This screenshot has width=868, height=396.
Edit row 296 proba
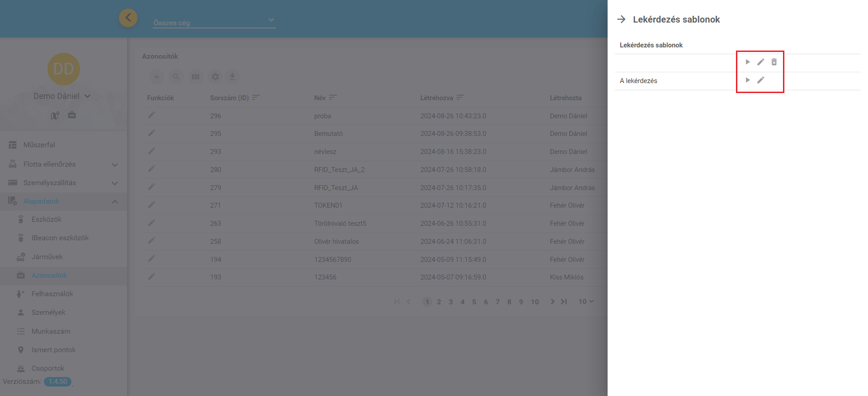click(x=151, y=115)
